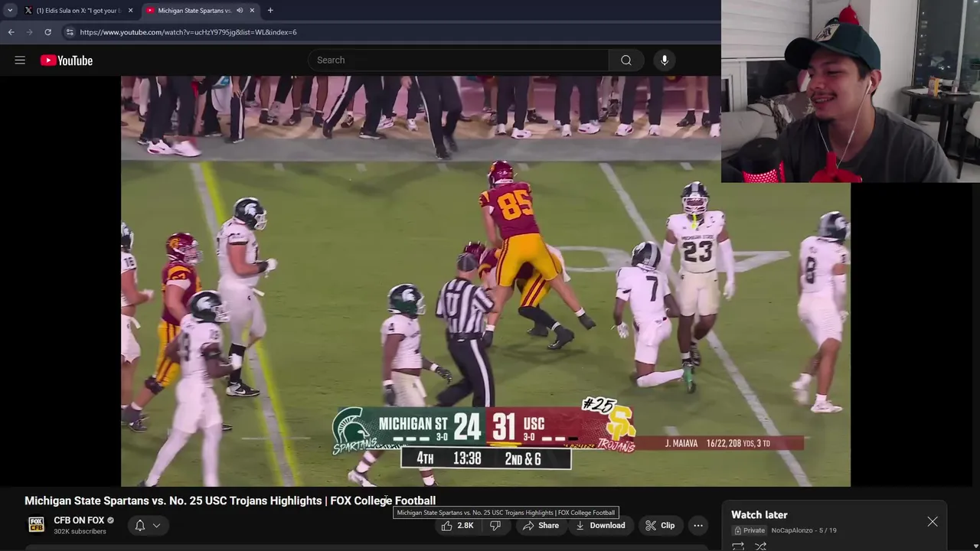
Task: View site information icon in address bar
Action: 70,32
